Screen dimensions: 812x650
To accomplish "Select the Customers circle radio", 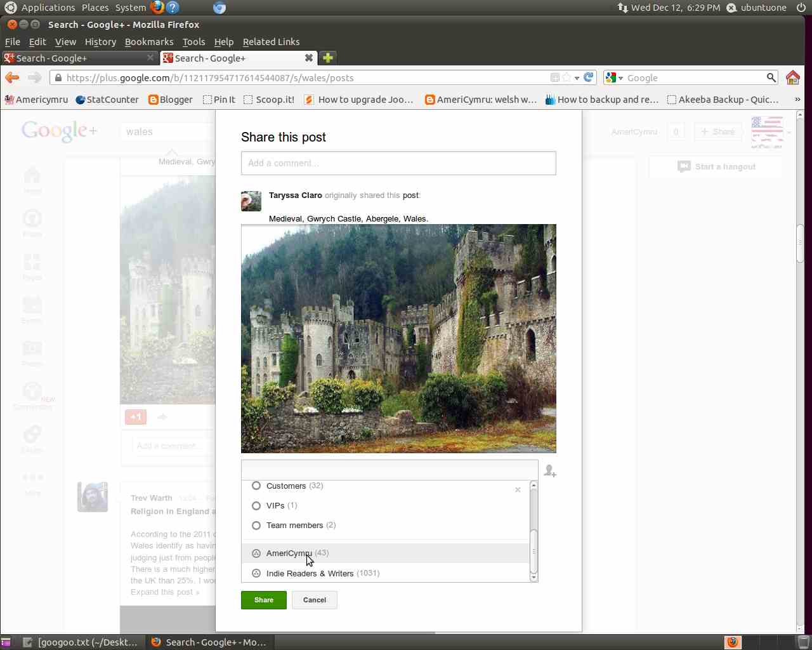I will pyautogui.click(x=256, y=486).
